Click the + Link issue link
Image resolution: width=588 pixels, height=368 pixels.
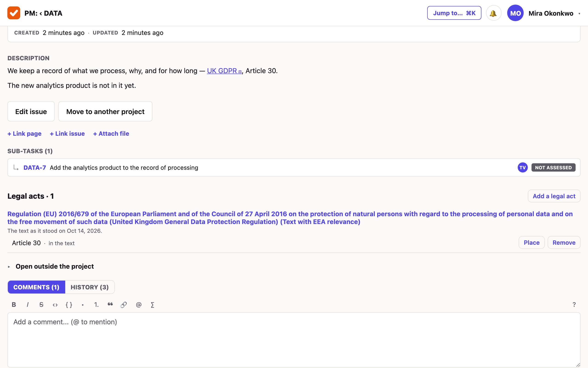tap(67, 133)
